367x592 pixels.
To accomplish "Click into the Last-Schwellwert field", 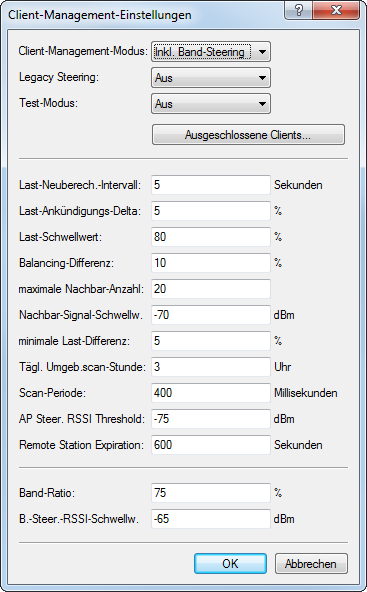I will (x=211, y=237).
